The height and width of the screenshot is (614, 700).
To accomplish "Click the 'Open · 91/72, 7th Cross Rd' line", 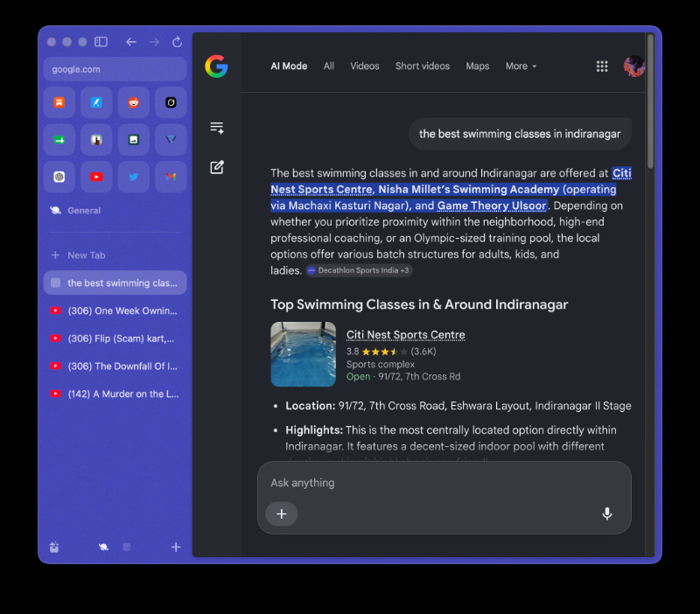I will [403, 377].
